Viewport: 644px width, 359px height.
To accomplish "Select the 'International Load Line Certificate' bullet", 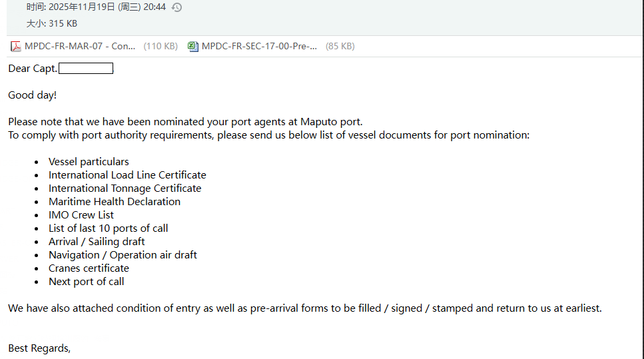I will coord(127,175).
